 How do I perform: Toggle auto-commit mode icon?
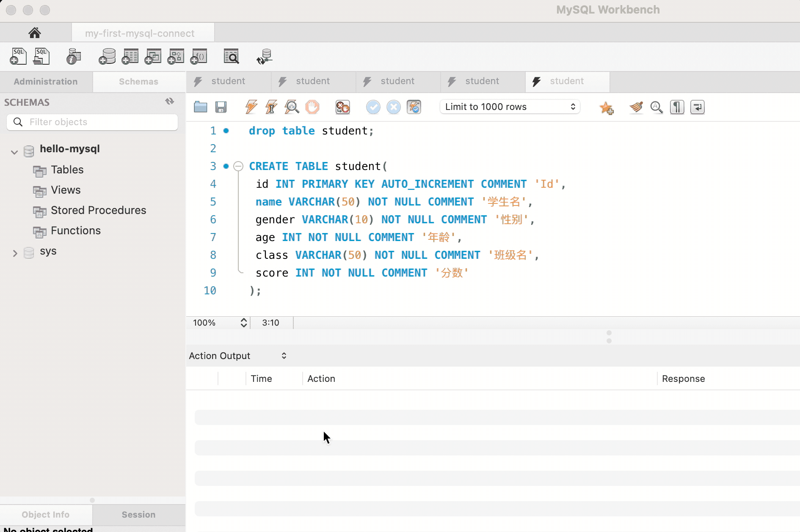pos(414,107)
